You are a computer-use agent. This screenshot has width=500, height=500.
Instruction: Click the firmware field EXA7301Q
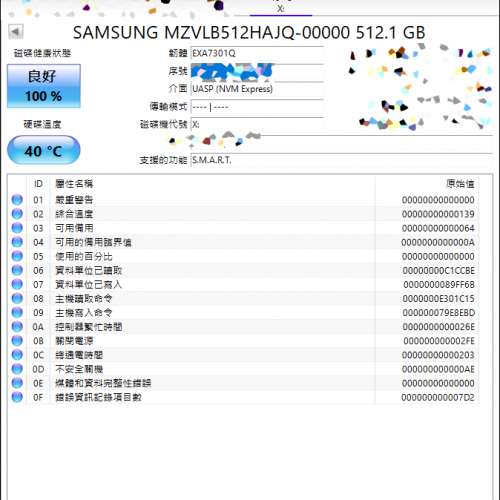[257, 53]
